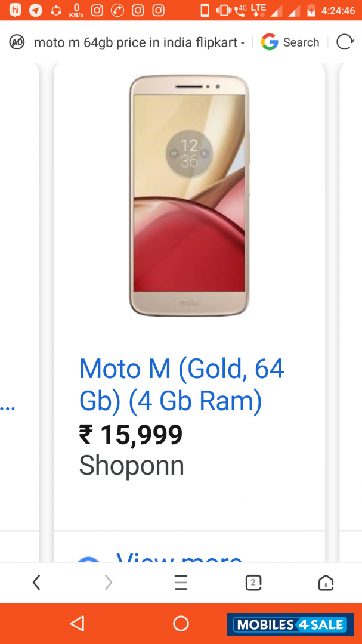Tap the Android back navigation triangle
This screenshot has height=644, width=362.
click(78, 623)
